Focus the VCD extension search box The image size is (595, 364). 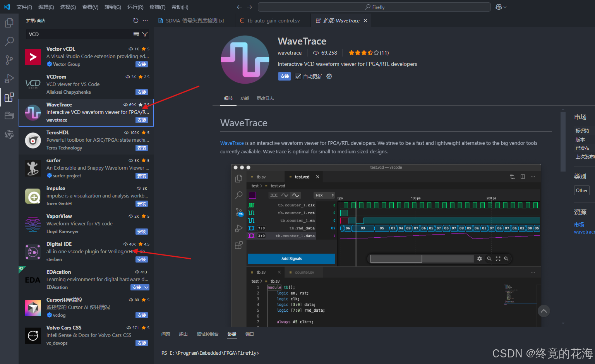[79, 34]
